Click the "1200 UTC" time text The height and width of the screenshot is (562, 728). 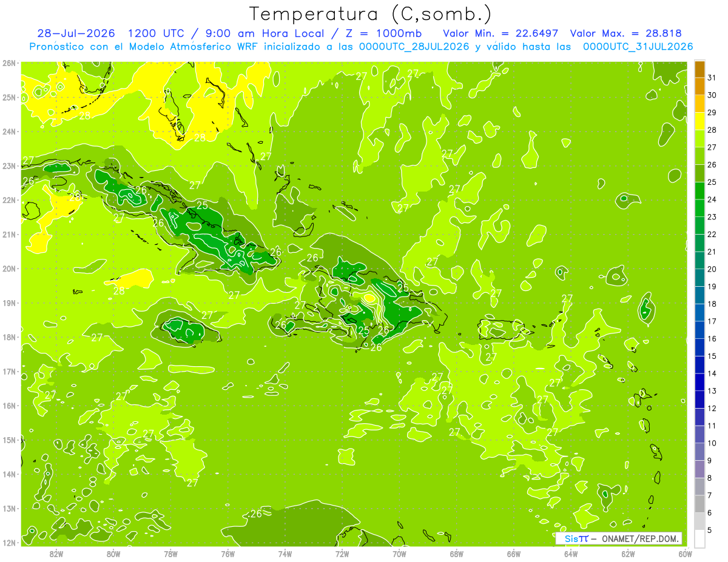[x=155, y=33]
